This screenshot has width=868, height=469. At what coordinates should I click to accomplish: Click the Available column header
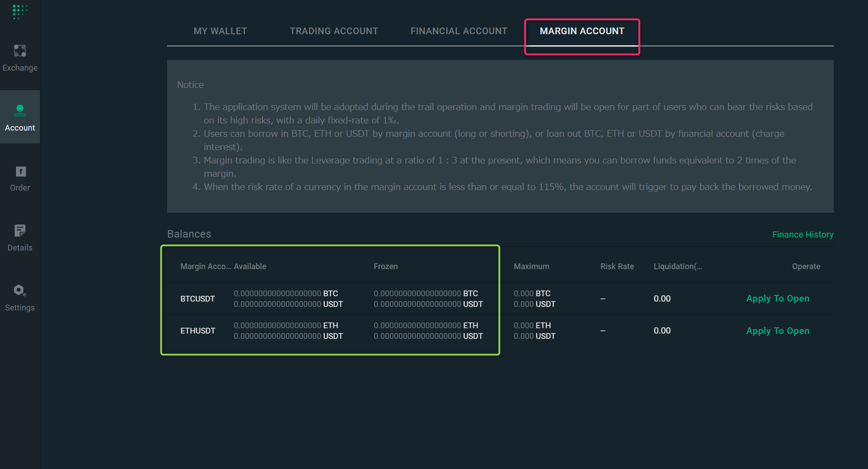coord(250,266)
